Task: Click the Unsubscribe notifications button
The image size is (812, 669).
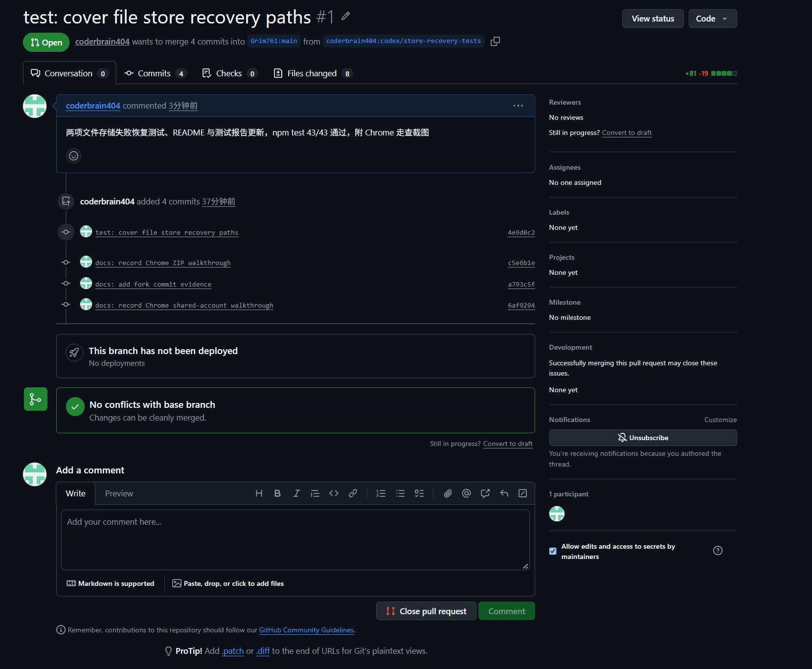Action: pos(643,438)
